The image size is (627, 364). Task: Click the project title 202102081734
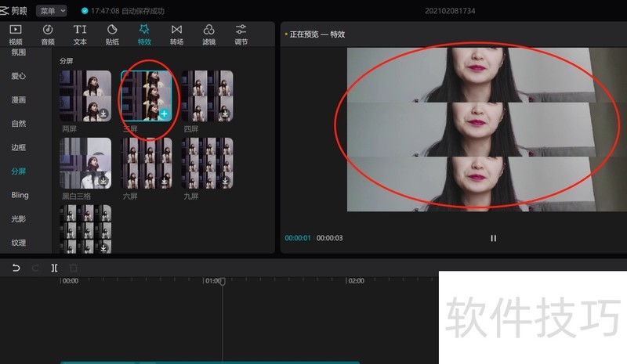pos(450,11)
